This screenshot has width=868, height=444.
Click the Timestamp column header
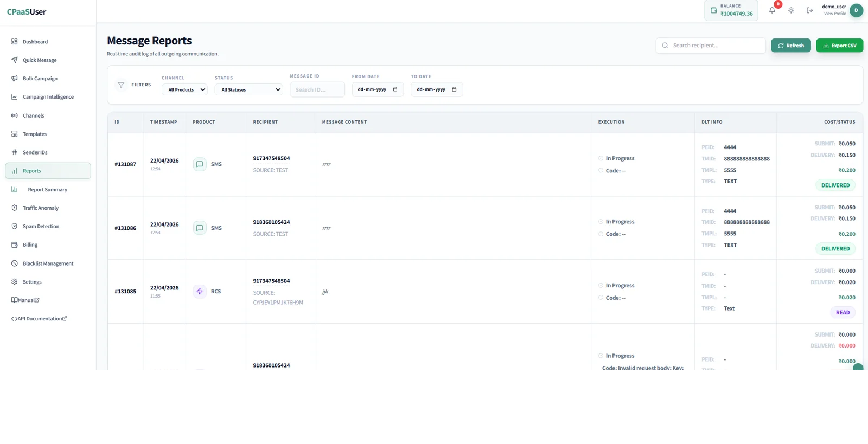pos(164,122)
